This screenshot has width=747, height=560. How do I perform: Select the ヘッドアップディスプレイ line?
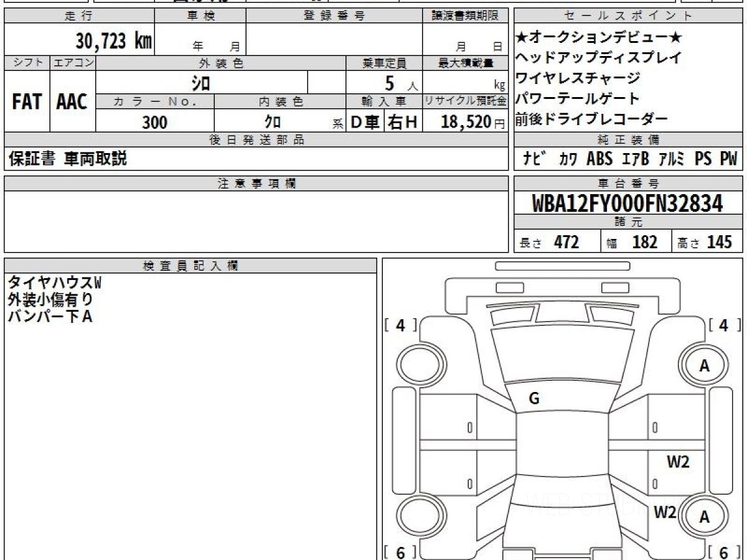tap(599, 58)
